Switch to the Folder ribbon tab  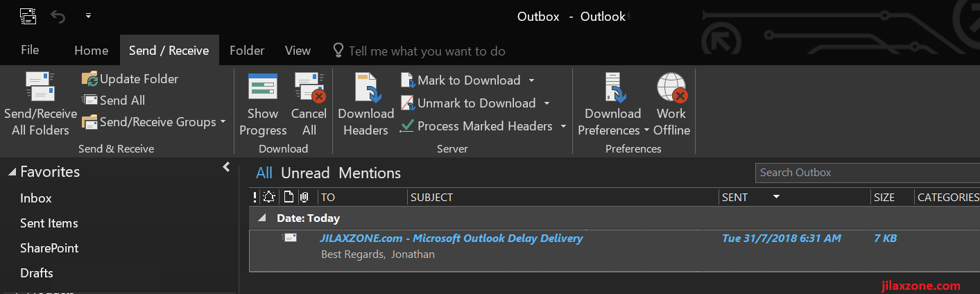point(247,51)
